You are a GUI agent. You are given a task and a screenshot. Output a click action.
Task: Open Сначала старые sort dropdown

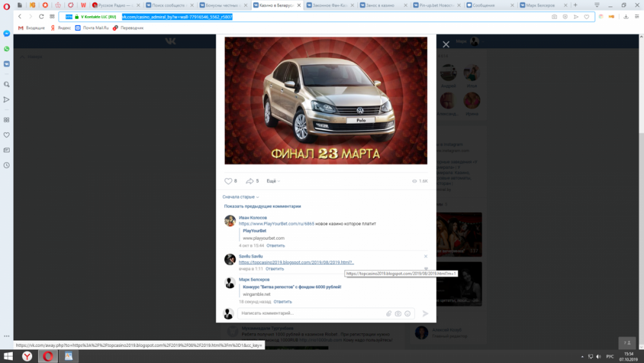click(x=241, y=197)
